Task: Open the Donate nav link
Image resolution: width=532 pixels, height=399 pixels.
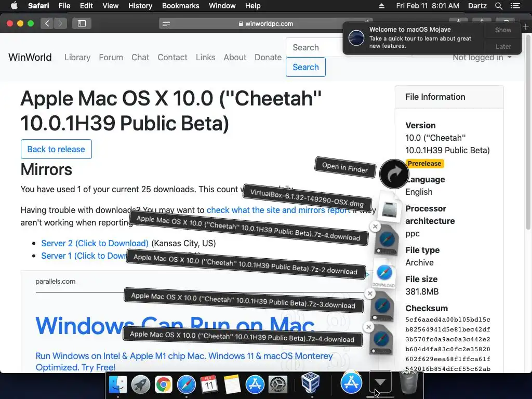Action: pos(268,57)
